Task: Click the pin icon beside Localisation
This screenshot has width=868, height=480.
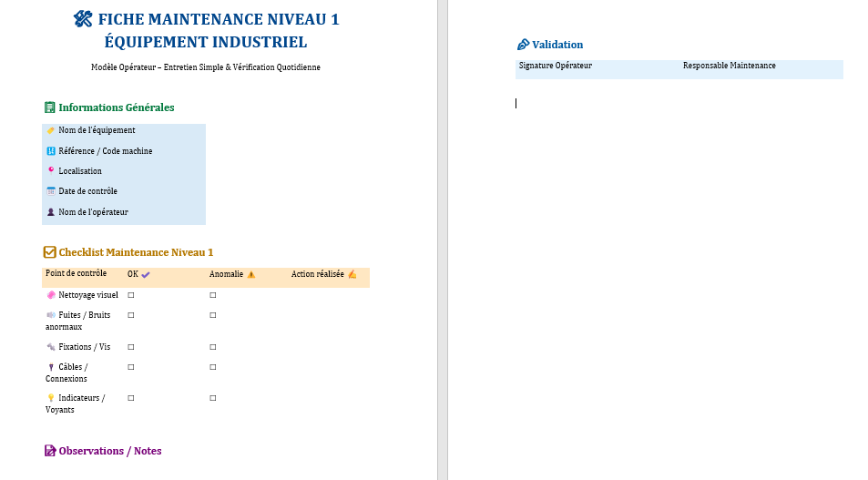Action: (x=51, y=170)
